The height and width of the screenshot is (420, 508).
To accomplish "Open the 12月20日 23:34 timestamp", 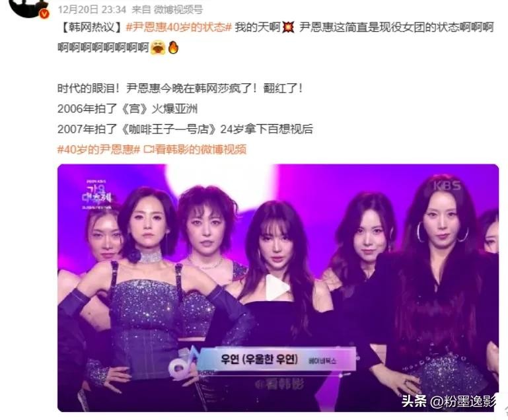I will coord(92,10).
